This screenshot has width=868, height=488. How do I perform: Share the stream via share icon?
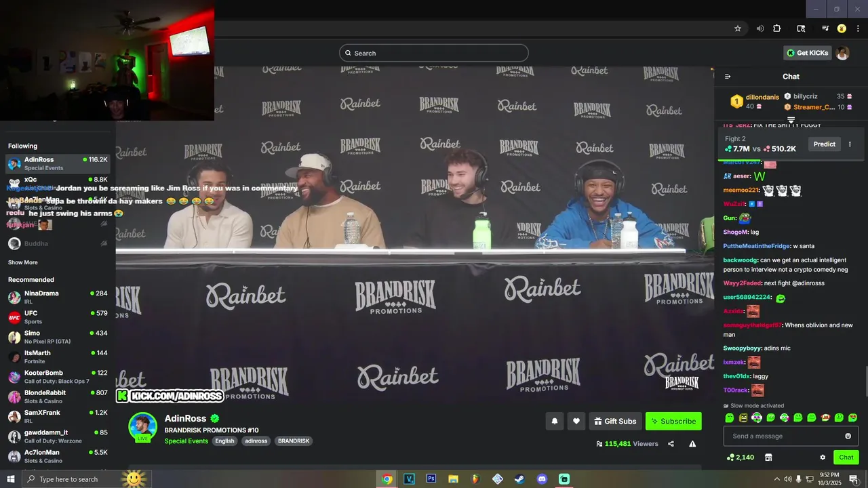(671, 444)
